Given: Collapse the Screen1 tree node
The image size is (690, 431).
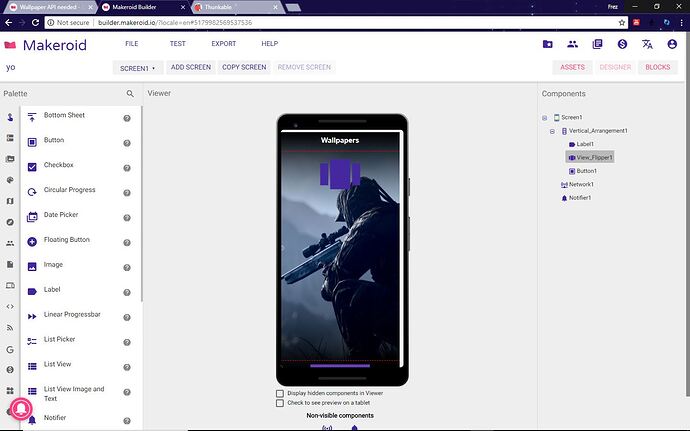Looking at the screenshot, I should [x=544, y=118].
